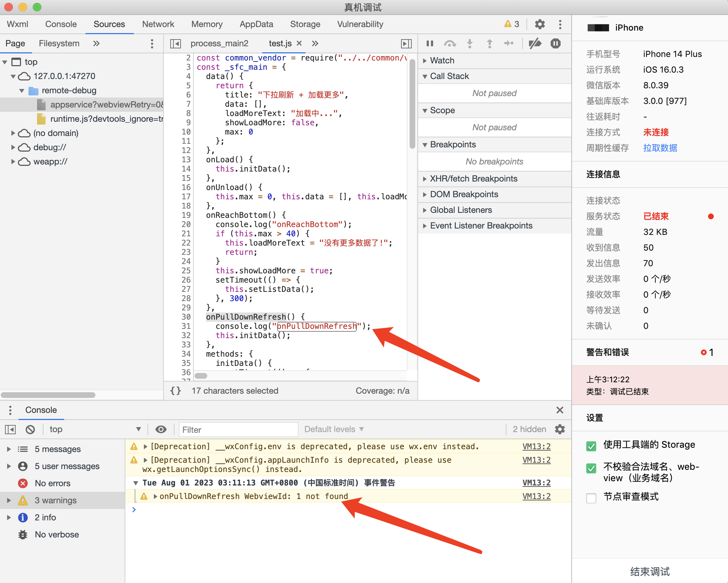Open console settings gear icon
Image resolution: width=728 pixels, height=583 pixels.
click(560, 429)
